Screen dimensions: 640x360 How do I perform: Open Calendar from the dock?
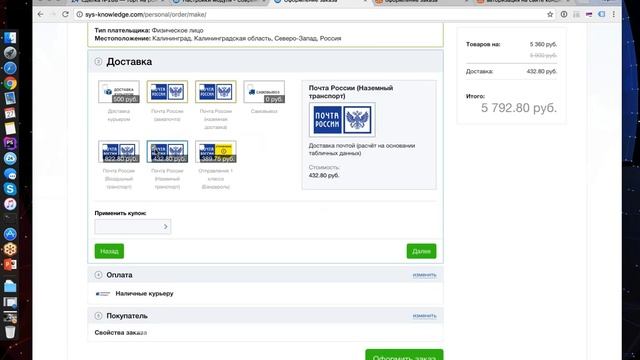pos(10,113)
